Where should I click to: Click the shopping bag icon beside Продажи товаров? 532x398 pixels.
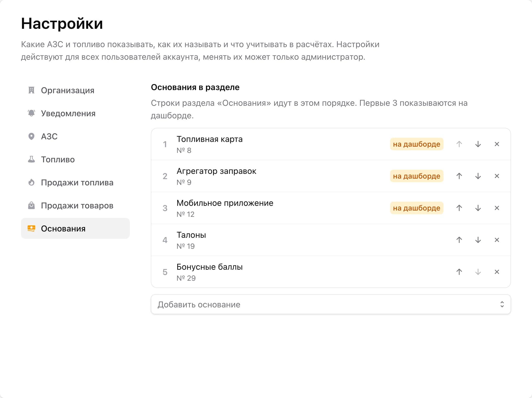(x=31, y=205)
